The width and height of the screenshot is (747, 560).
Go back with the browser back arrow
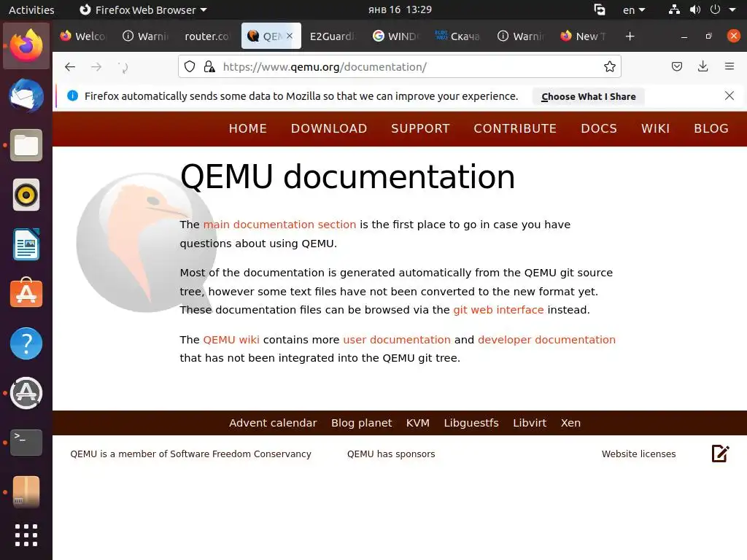(70, 67)
